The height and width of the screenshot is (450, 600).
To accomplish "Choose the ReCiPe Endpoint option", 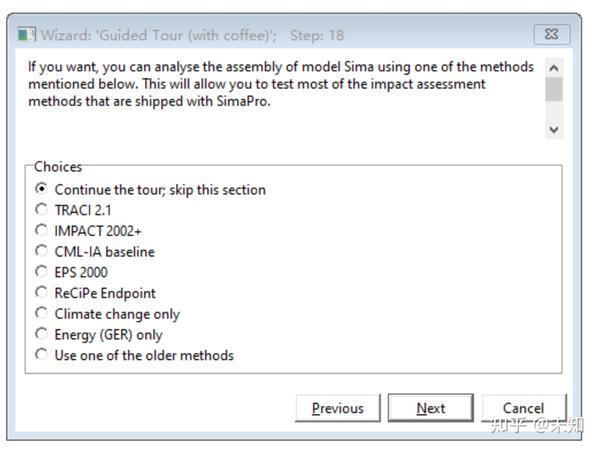I will (41, 293).
